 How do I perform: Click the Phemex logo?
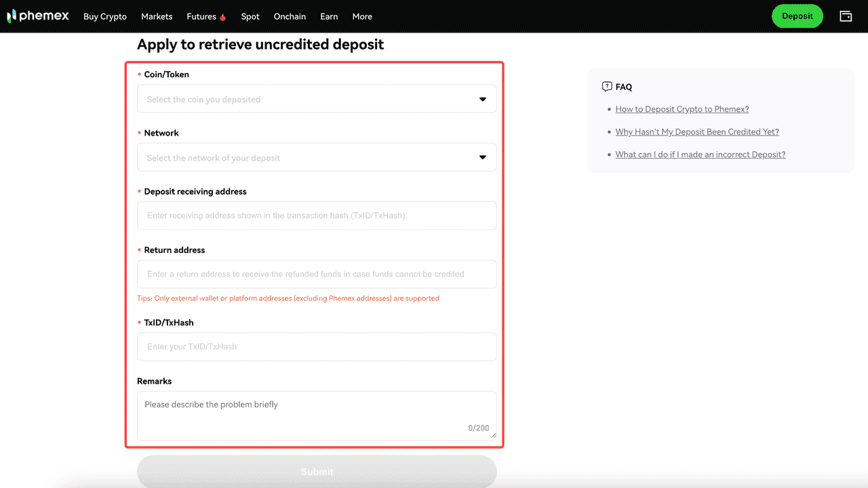coord(38,16)
